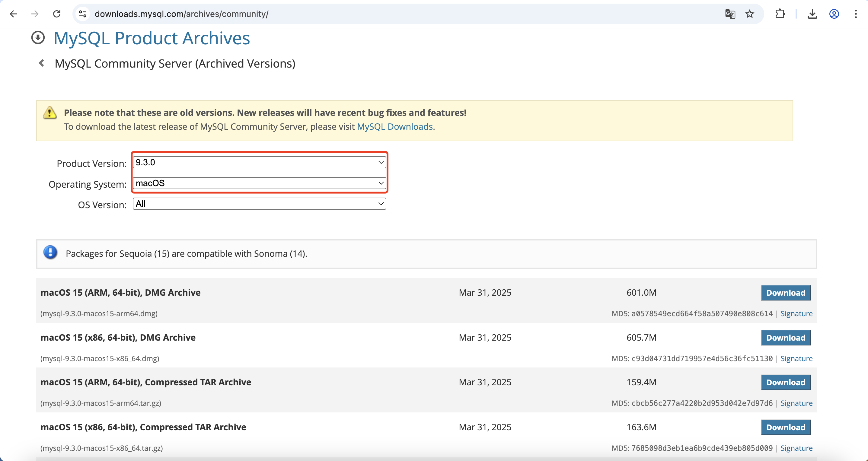Image resolution: width=868 pixels, height=461 pixels.
Task: Click 'macOS 15 (ARM, 64-bit), Compressed TAR Archive' title
Action: [x=146, y=382]
